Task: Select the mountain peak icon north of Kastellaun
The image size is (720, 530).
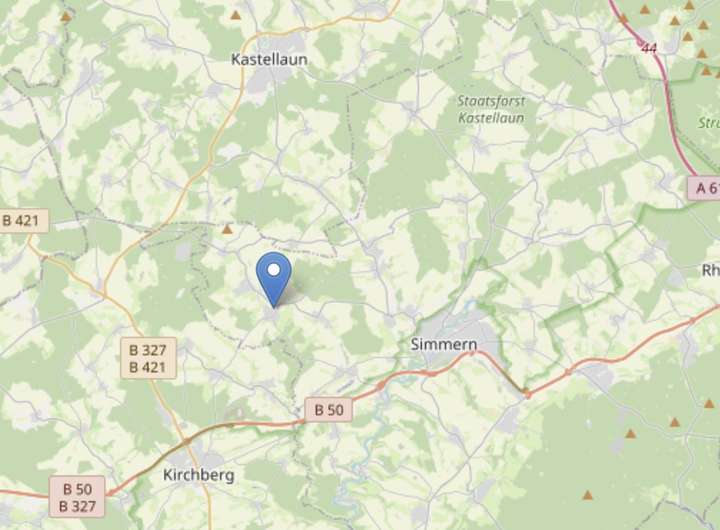Action: (x=236, y=15)
